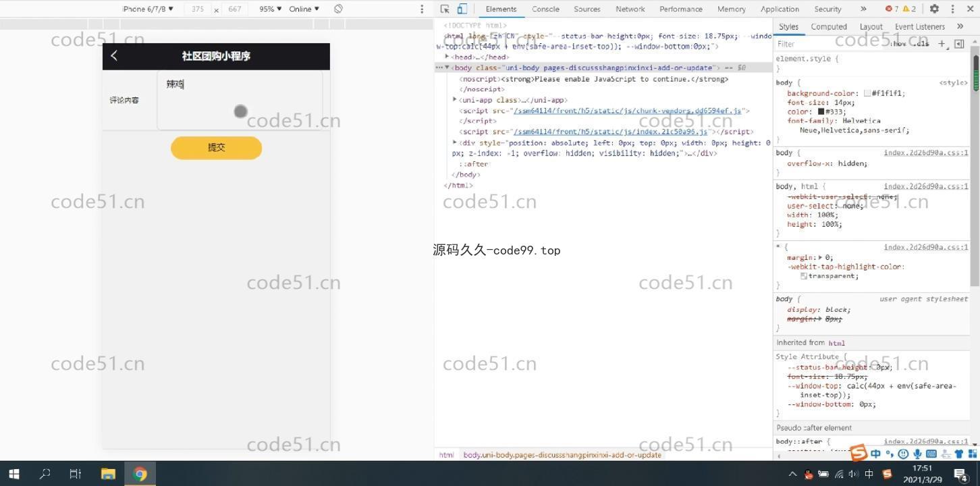Click the #f1f1f1 background-color swatch

coord(867,94)
